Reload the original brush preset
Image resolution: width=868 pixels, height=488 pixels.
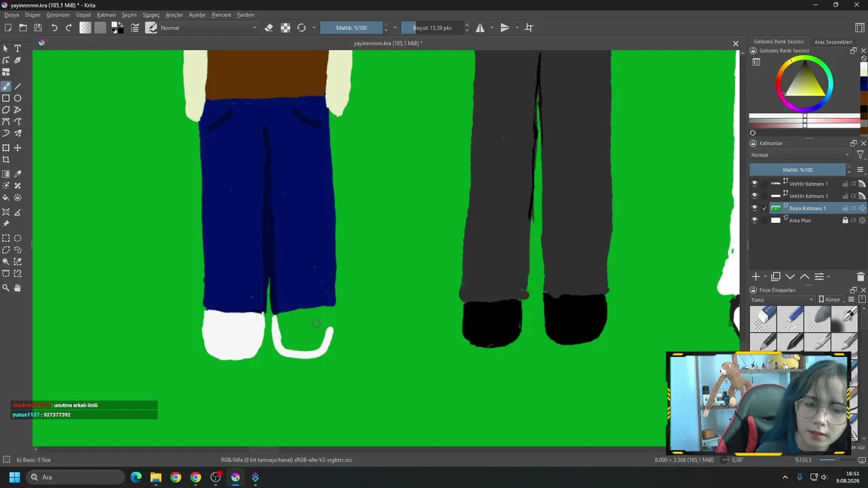(x=302, y=28)
